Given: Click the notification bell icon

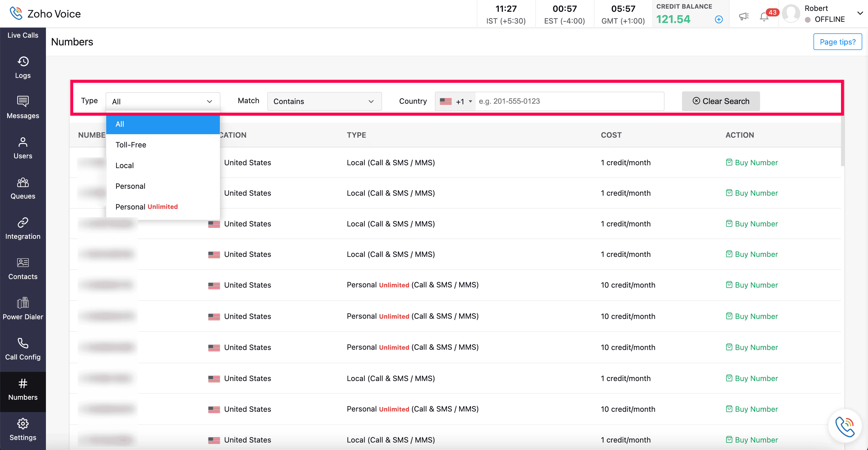Looking at the screenshot, I should [764, 17].
